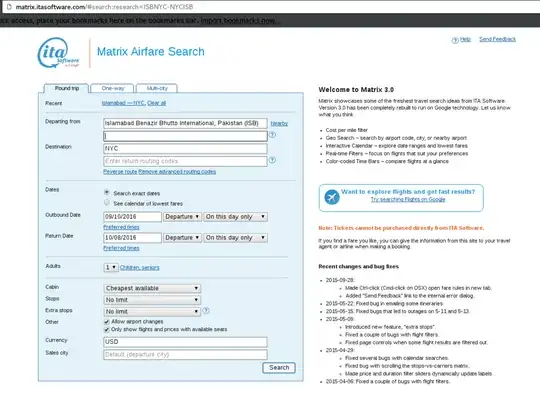Toggle Allow airport changes checkbox
This screenshot has height=393, width=540.
[x=107, y=322]
